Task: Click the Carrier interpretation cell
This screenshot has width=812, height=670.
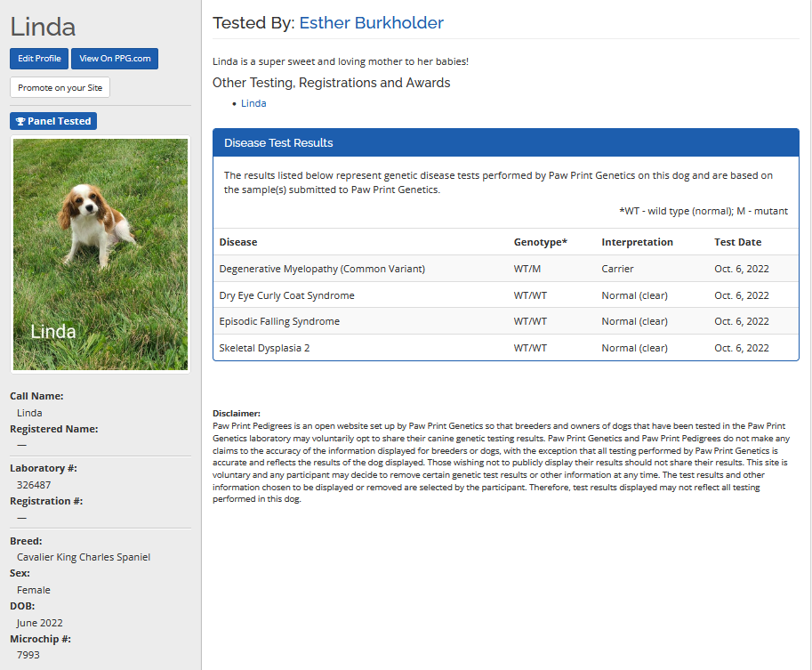Action: [617, 269]
